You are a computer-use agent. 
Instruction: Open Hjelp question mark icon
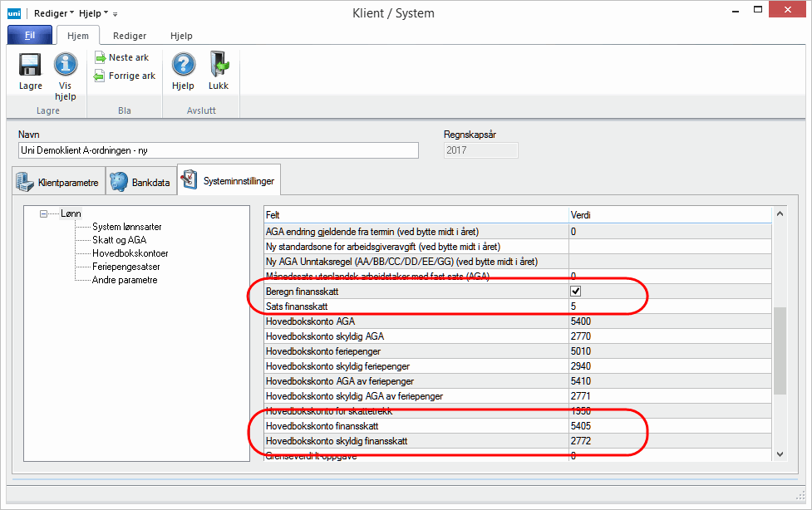183,66
